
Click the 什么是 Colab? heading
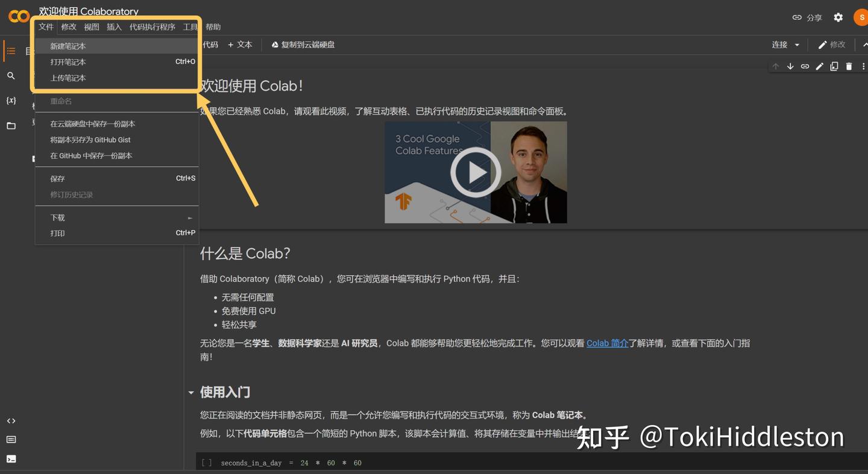click(245, 254)
